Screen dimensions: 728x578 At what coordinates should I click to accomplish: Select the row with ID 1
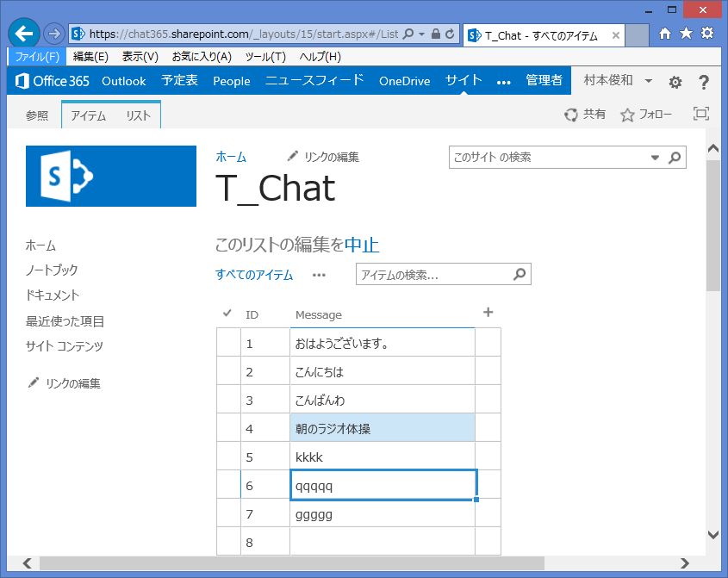[x=228, y=344]
